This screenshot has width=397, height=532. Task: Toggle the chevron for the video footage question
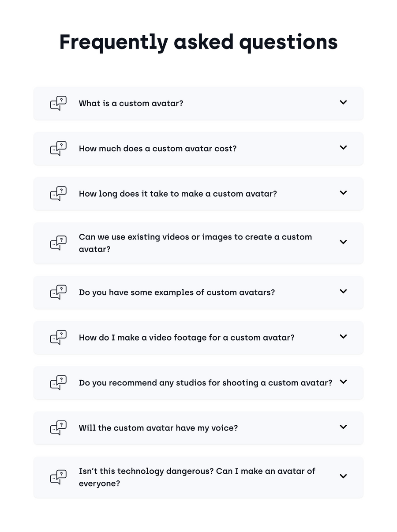[343, 337]
